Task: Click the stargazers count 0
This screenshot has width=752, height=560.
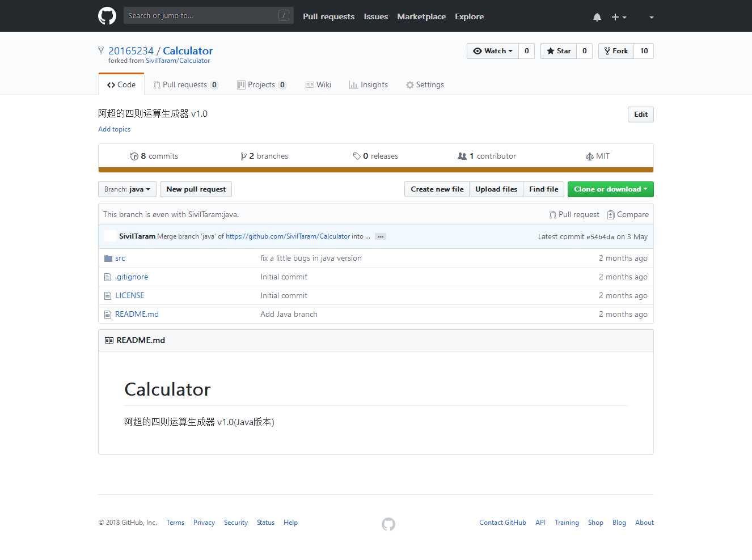Action: pyautogui.click(x=585, y=51)
